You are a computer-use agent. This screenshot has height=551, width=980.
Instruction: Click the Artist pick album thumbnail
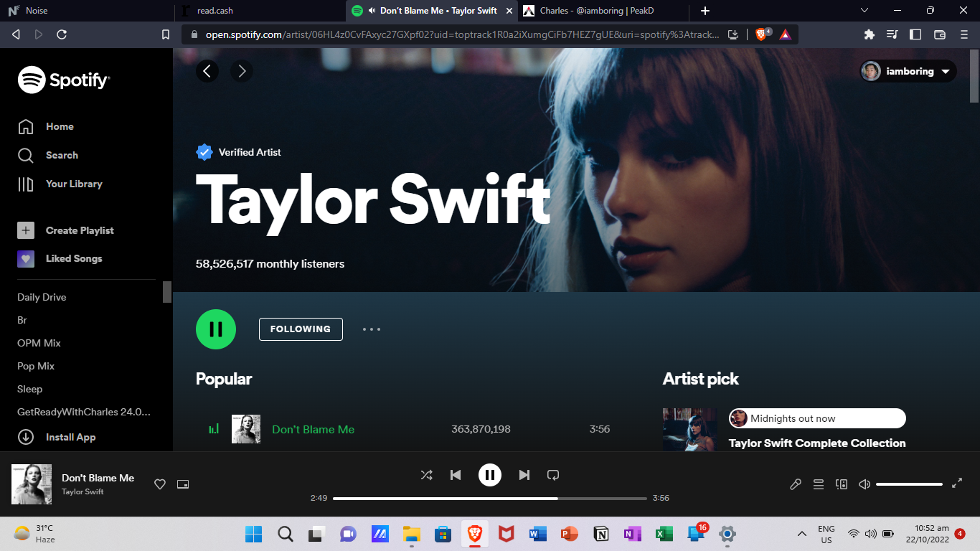[x=690, y=430]
